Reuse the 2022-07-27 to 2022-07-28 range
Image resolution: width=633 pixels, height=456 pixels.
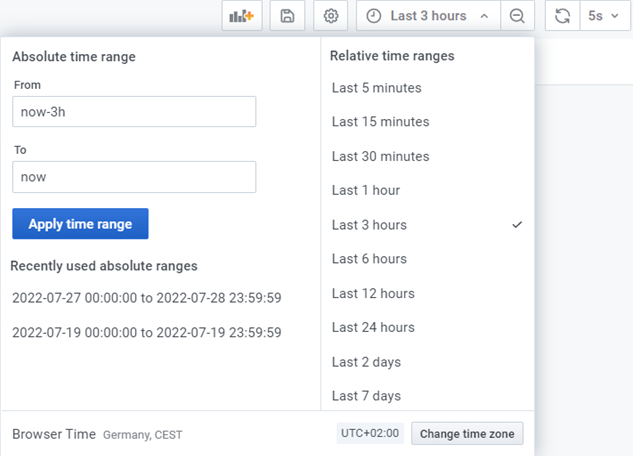[x=147, y=298]
